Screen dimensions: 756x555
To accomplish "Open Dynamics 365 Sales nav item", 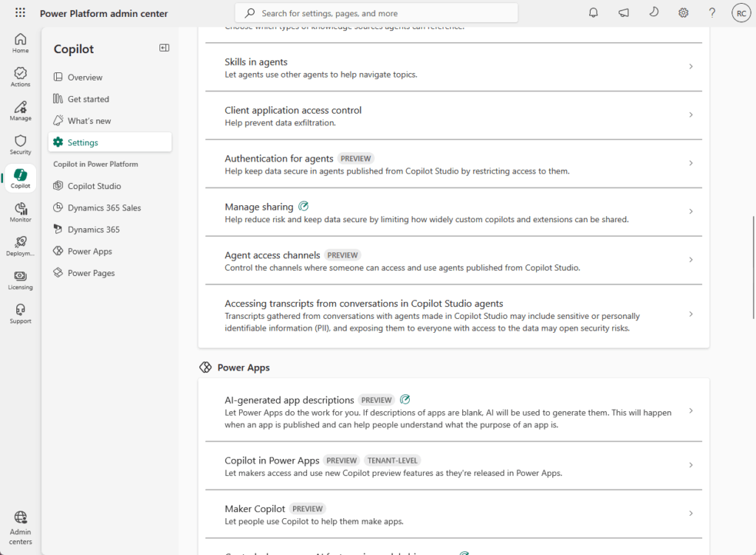I will (x=110, y=207).
